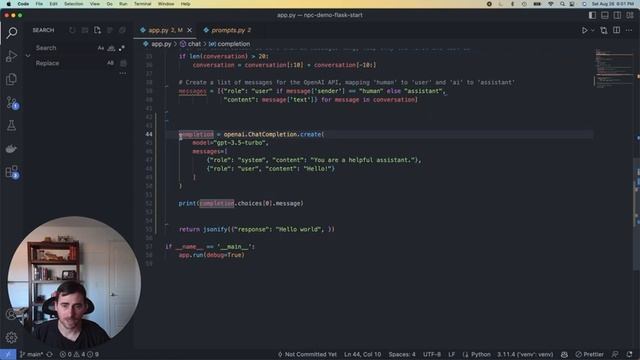This screenshot has height=360, width=640.
Task: Open Customize Layout
Action: (x=630, y=15)
